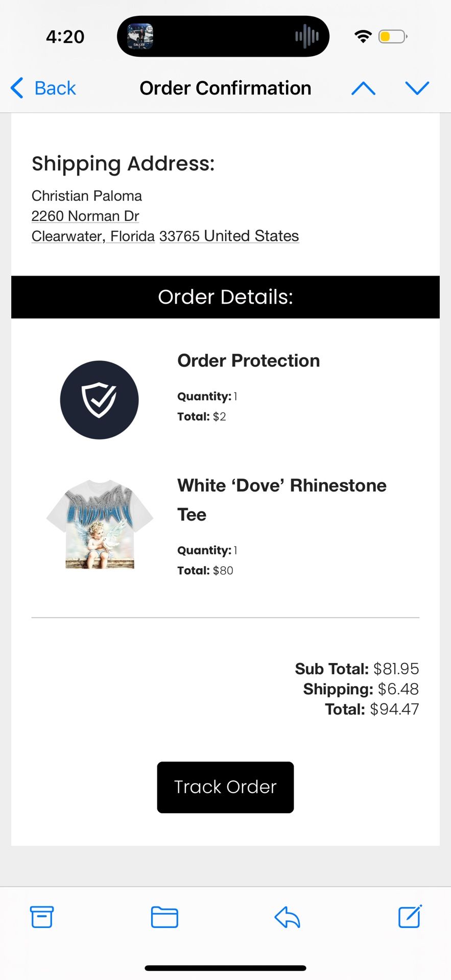Tap the battery indicator icon
The height and width of the screenshot is (980, 451).
pos(392,36)
